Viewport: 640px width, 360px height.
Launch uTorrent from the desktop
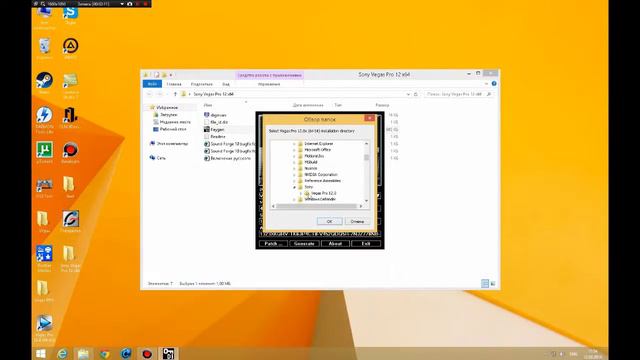tap(44, 152)
